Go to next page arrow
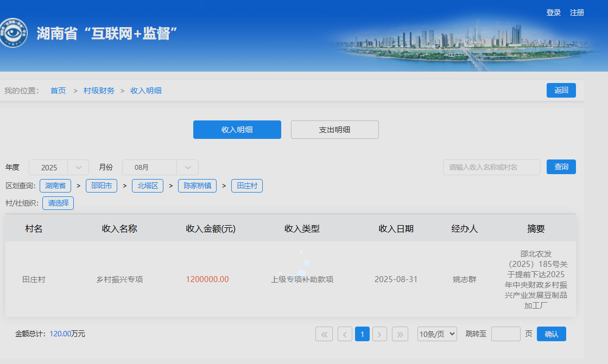The width and height of the screenshot is (608, 364). point(380,334)
